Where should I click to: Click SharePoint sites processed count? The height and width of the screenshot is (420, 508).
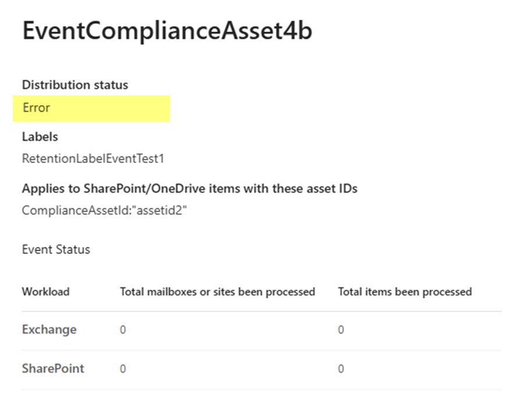click(123, 368)
